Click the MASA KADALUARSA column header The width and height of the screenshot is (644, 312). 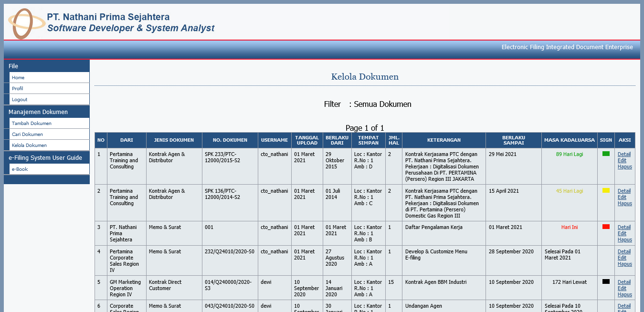[x=570, y=140]
